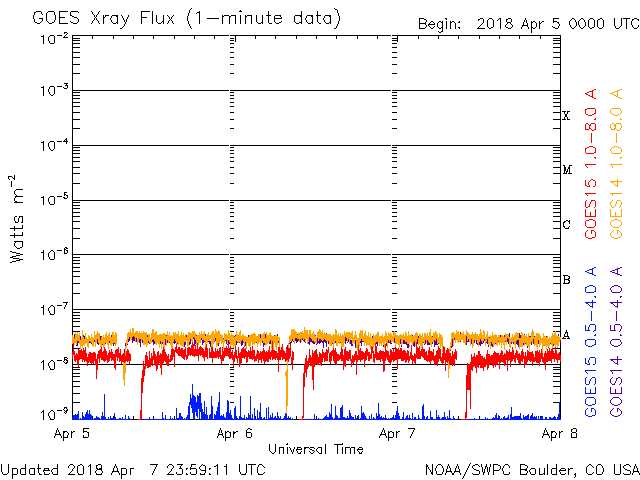640x480 pixels.
Task: Select the Apr 7 x-axis tick label
Action: point(397,434)
